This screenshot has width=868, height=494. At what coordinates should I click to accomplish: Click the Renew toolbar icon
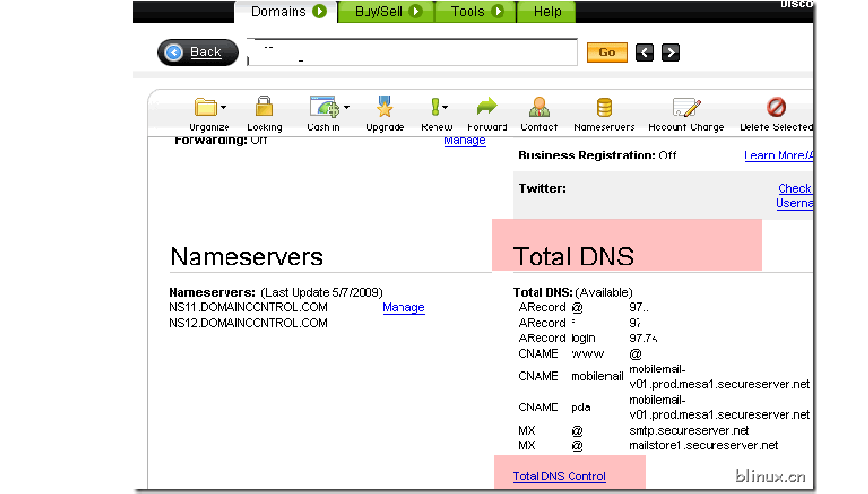coord(436,107)
